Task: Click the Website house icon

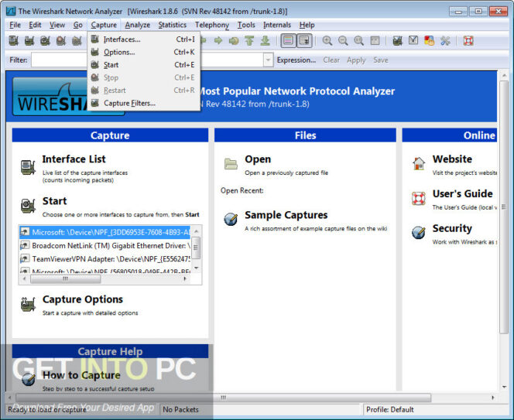Action: coord(419,163)
